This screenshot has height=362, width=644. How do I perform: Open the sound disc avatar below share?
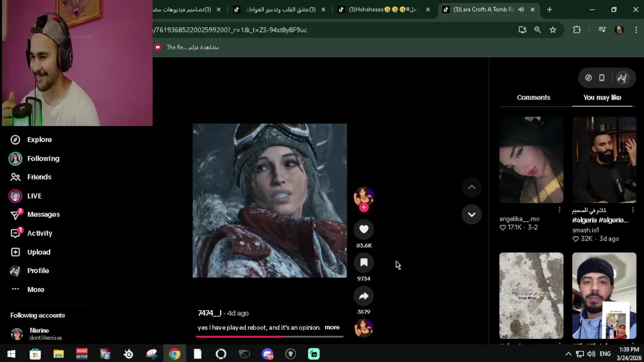pos(363,328)
